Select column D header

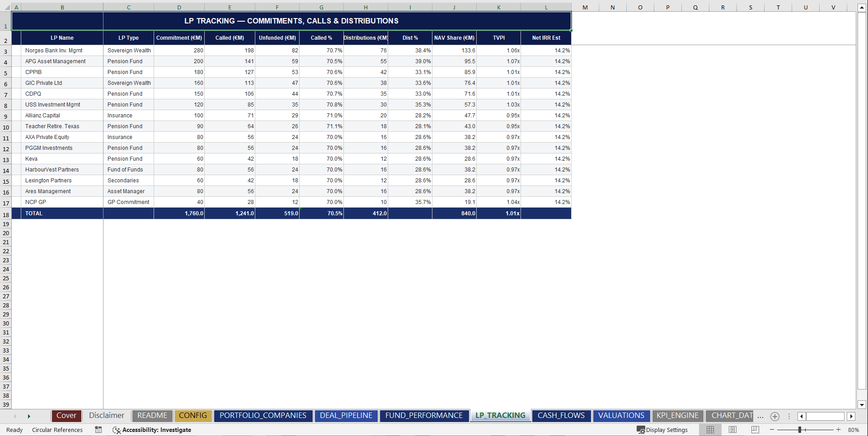click(179, 7)
